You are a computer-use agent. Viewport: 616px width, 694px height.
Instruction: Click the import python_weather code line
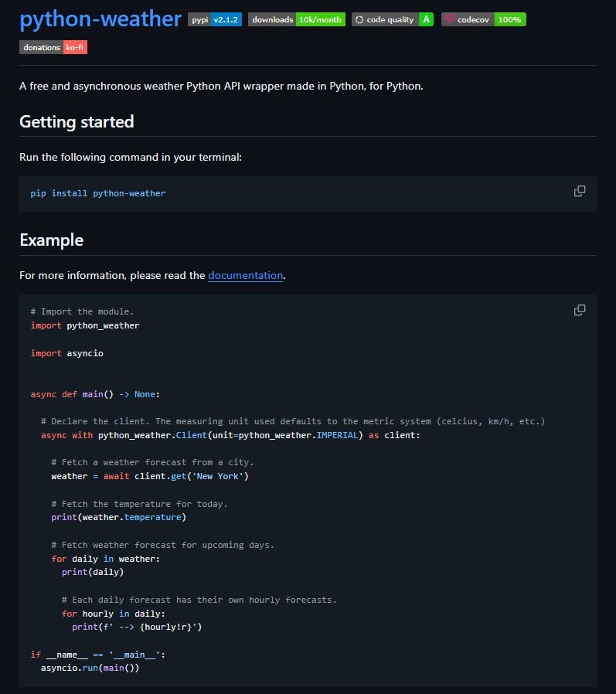click(x=85, y=325)
